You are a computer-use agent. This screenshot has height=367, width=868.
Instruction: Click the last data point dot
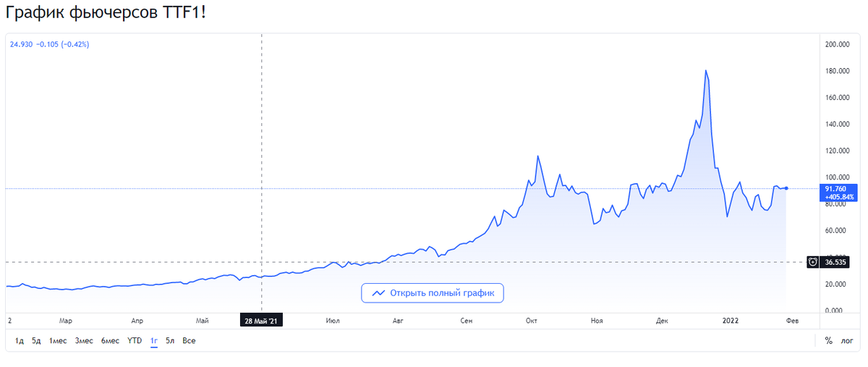coord(786,188)
